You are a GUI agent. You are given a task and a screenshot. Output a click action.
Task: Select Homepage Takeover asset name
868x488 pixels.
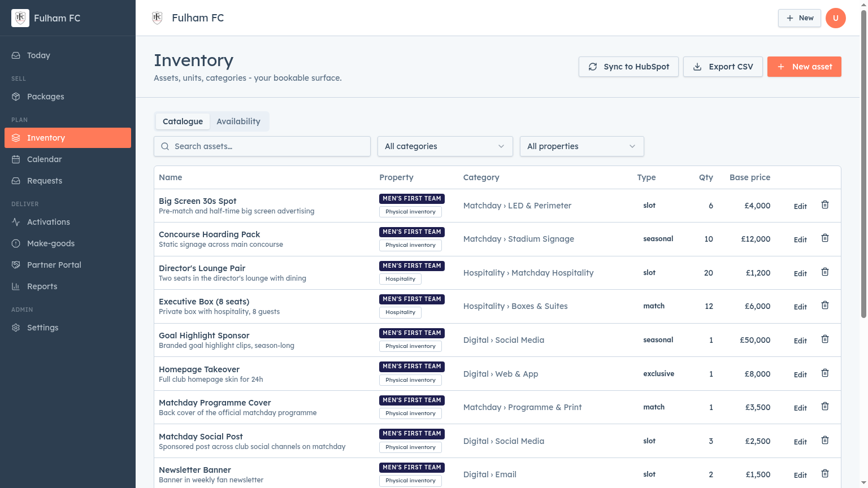pyautogui.click(x=199, y=369)
